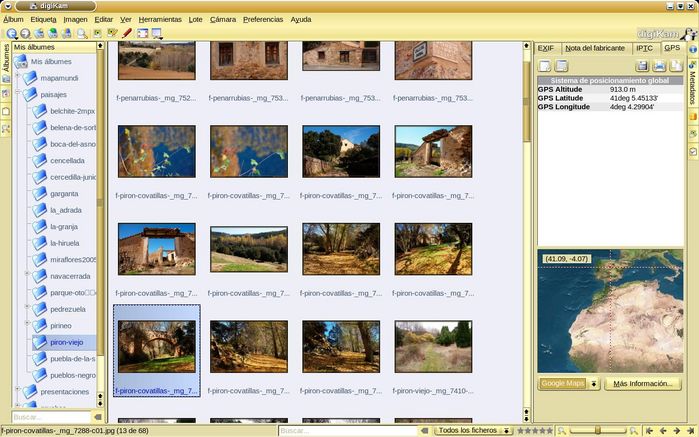This screenshot has height=437, width=699.
Task: Go to next image with status bar arrow
Action: [677, 431]
